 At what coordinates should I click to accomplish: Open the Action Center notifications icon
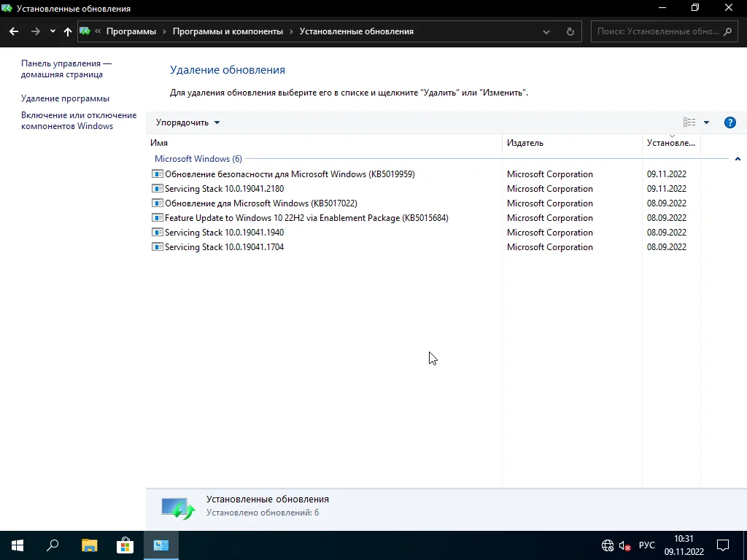723,545
